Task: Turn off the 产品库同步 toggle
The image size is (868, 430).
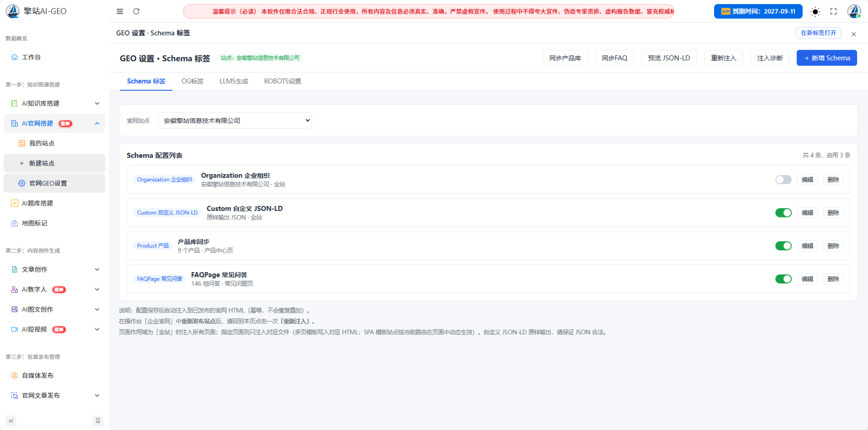Action: (783, 246)
